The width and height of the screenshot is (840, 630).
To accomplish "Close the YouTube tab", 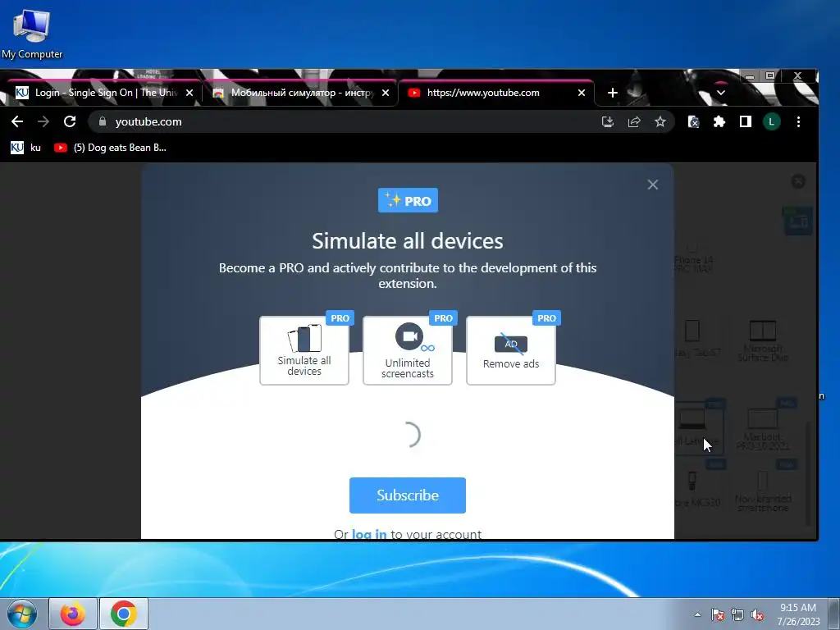I will point(582,93).
